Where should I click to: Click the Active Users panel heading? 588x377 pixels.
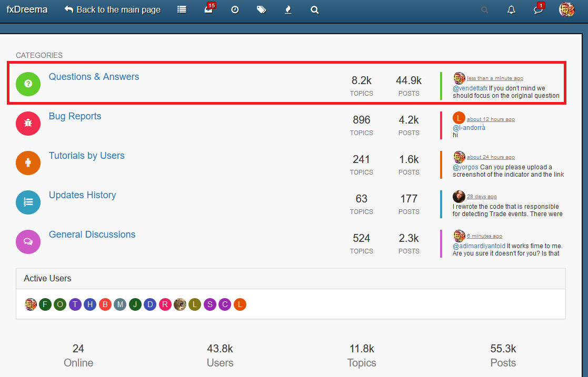[x=47, y=279]
